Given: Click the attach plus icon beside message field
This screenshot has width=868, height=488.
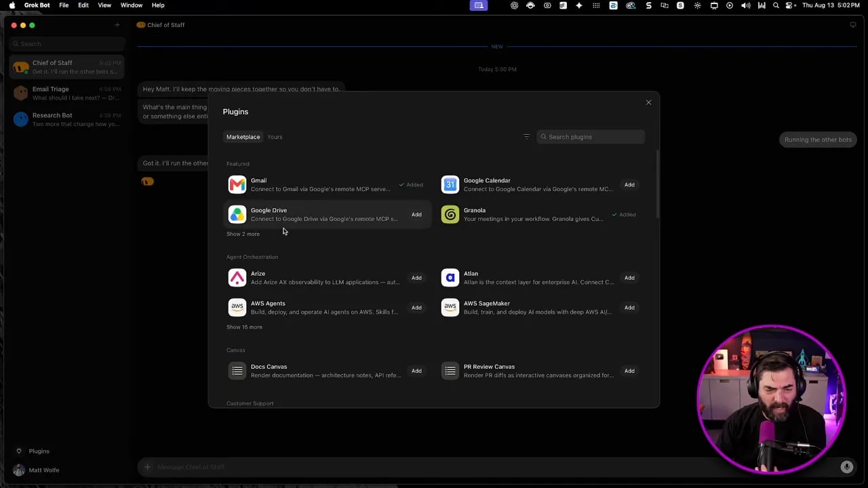Looking at the screenshot, I should [x=147, y=467].
